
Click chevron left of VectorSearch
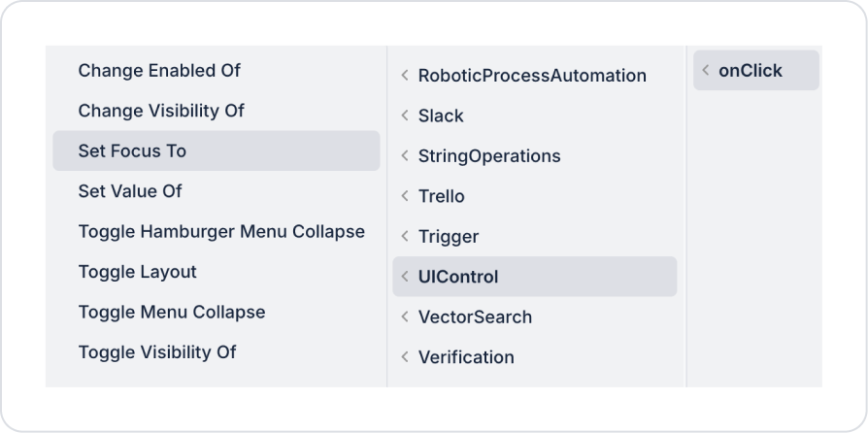click(x=405, y=317)
